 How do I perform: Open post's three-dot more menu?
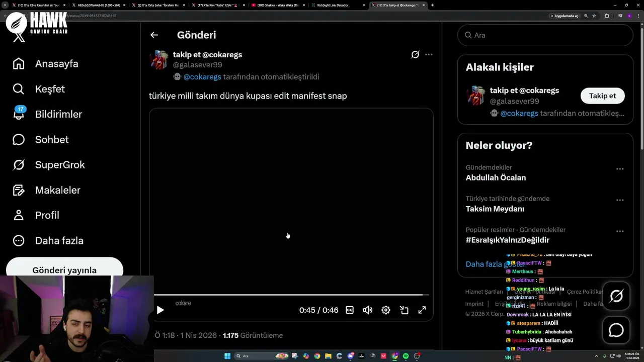pos(429,54)
